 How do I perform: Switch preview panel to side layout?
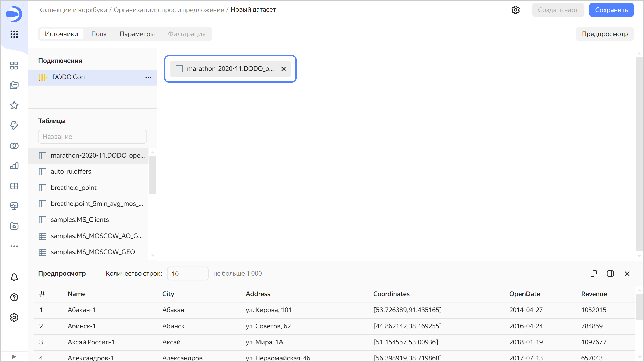click(x=610, y=274)
